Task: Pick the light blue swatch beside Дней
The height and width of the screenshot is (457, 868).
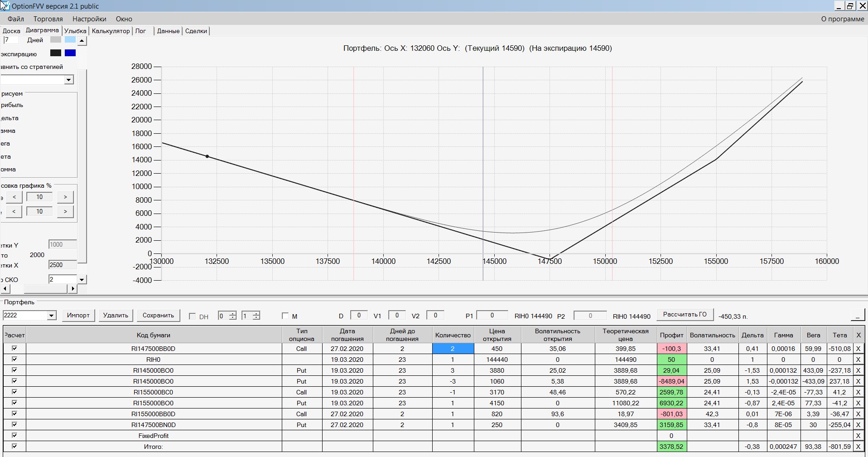Action: tap(70, 40)
